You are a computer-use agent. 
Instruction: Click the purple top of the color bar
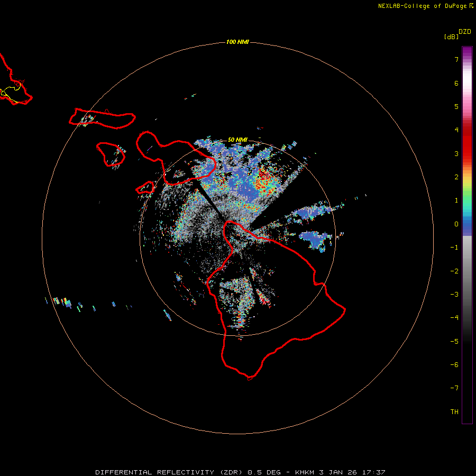467,52
